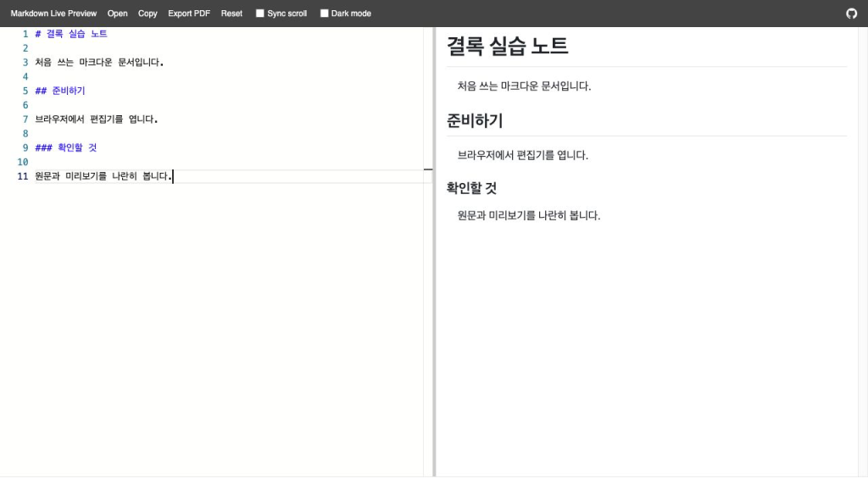868x488 pixels.
Task: Click preview paragraph '원문과 미리보기를 나란히 봅니다.'
Action: 529,215
